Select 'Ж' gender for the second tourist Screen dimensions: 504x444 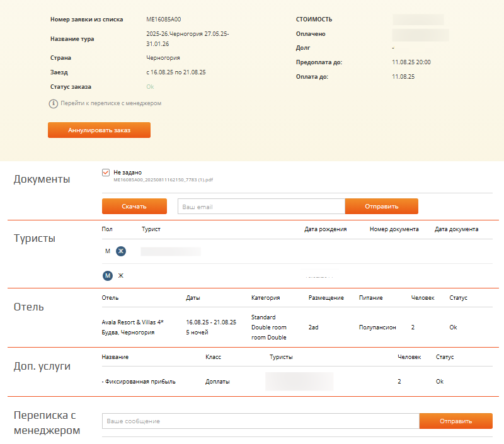coord(121,275)
